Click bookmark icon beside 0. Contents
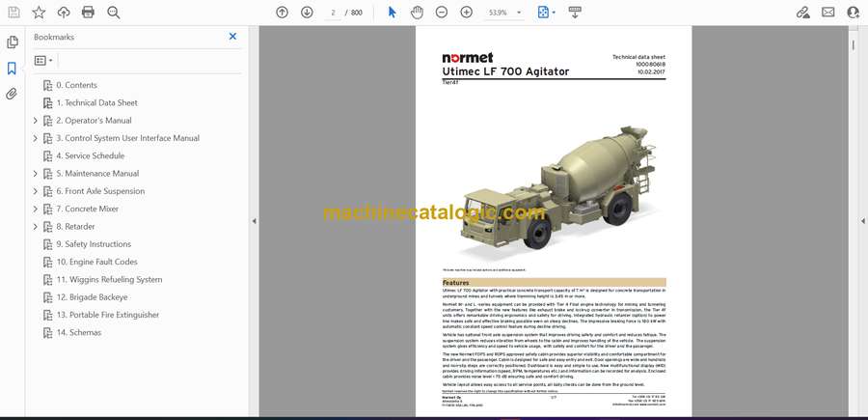The width and height of the screenshot is (868, 420). 47,85
